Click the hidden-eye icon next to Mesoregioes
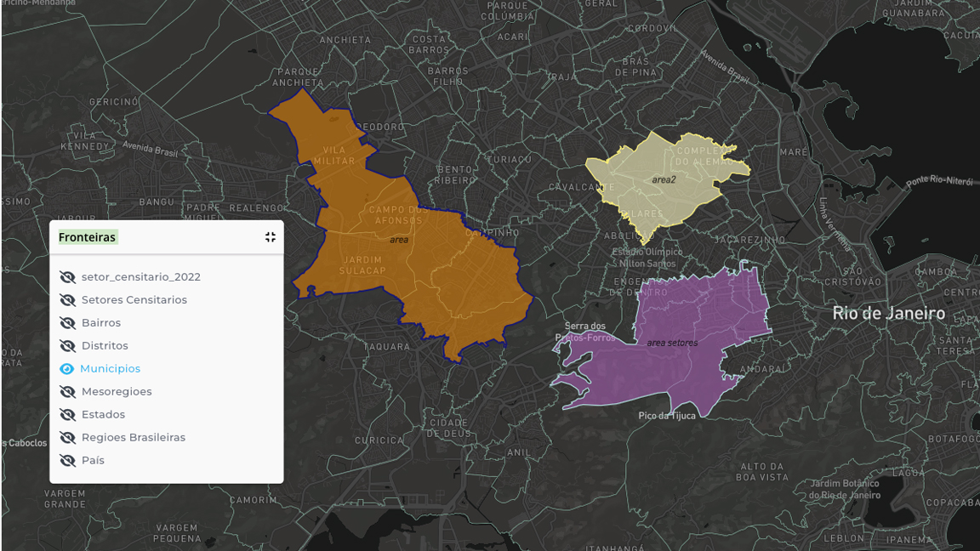 coord(68,392)
